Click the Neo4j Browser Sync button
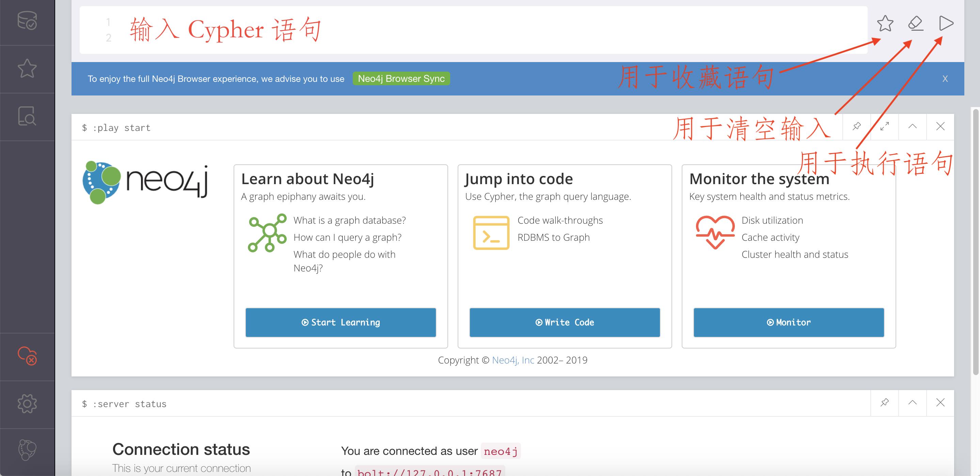The image size is (980, 476). point(401,77)
